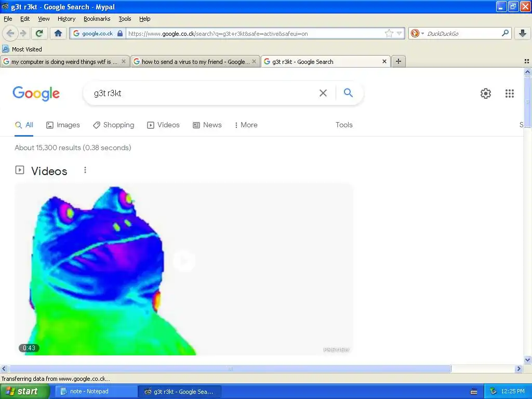
Task: Open the downloads arrow button
Action: pos(523,33)
